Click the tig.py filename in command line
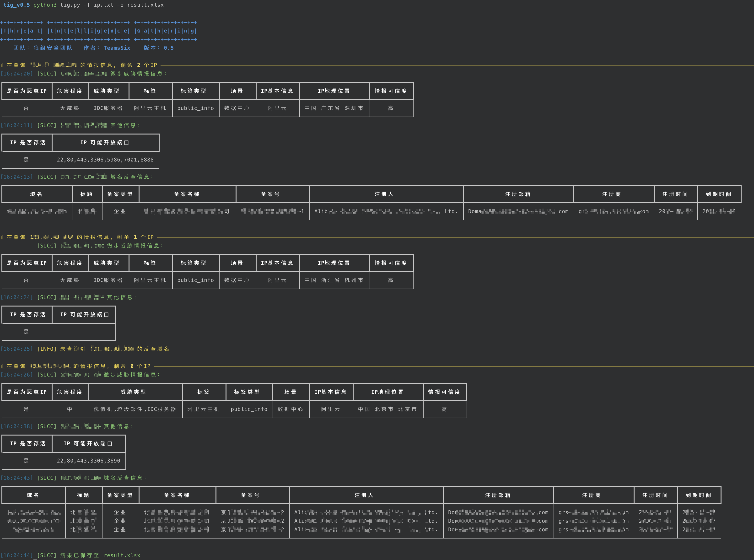 click(70, 5)
